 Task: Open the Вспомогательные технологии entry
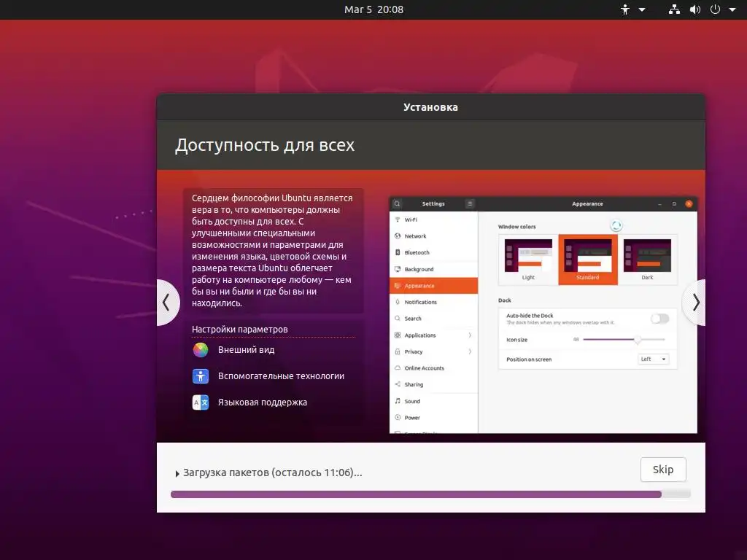(x=281, y=376)
